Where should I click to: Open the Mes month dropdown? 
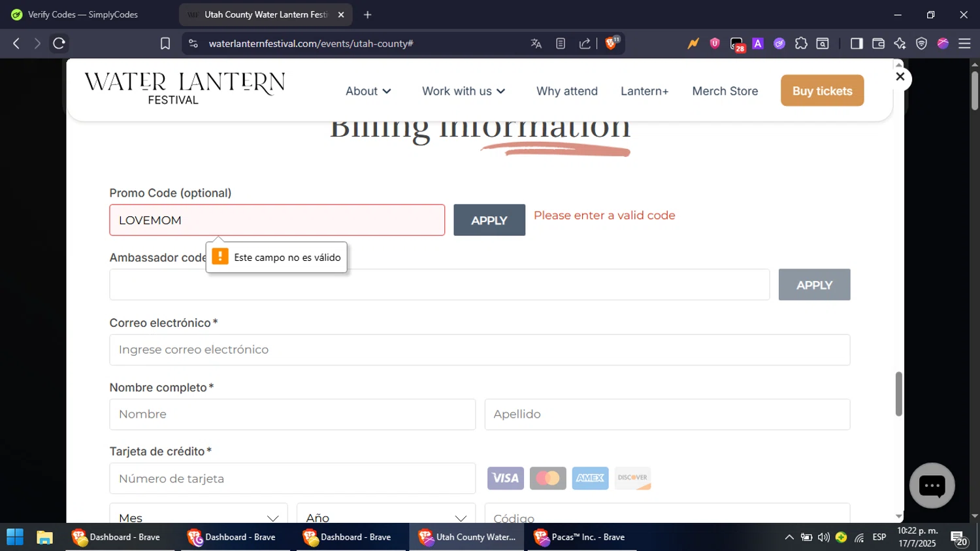(x=199, y=514)
